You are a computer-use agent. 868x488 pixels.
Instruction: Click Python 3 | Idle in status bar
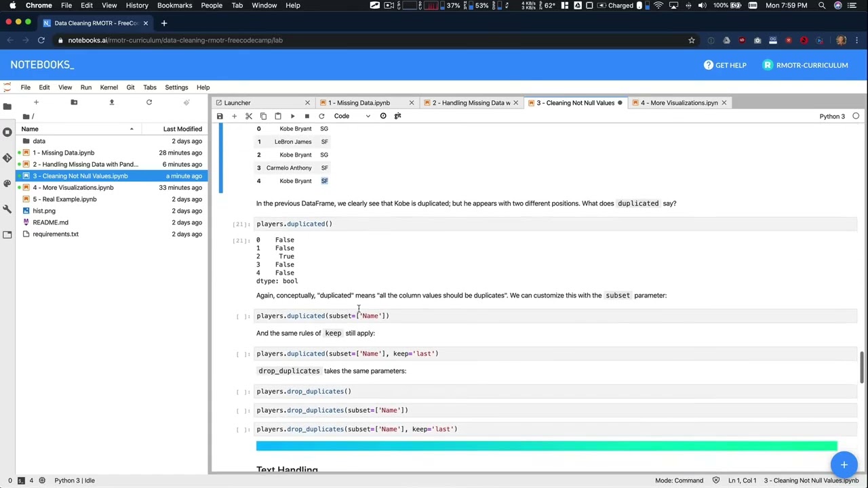tap(75, 481)
